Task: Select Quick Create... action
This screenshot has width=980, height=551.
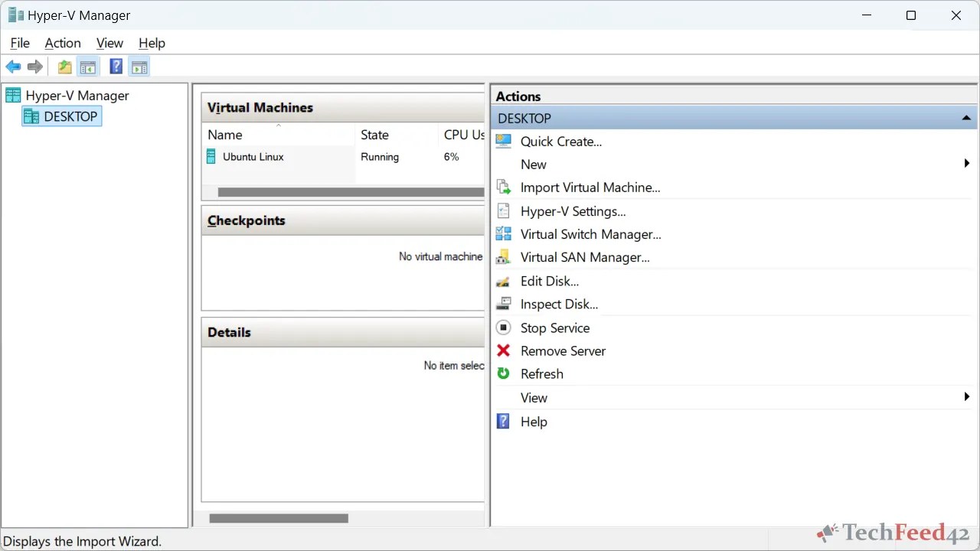Action: (x=561, y=141)
